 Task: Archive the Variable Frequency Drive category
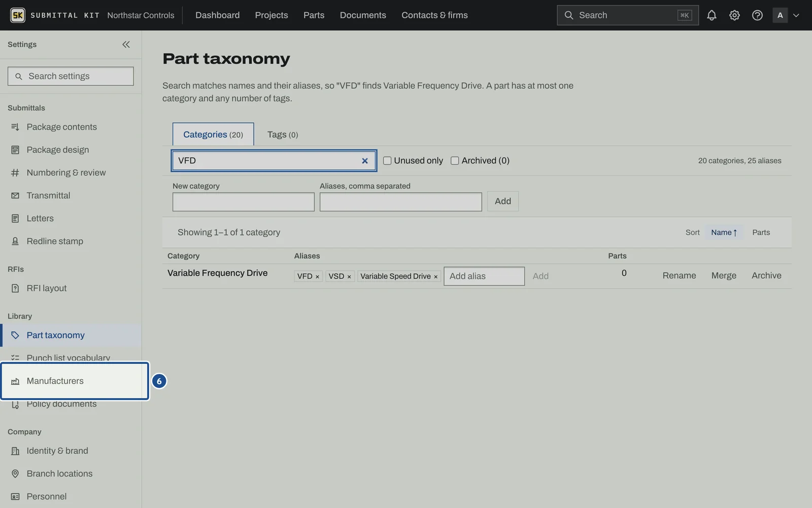766,275
